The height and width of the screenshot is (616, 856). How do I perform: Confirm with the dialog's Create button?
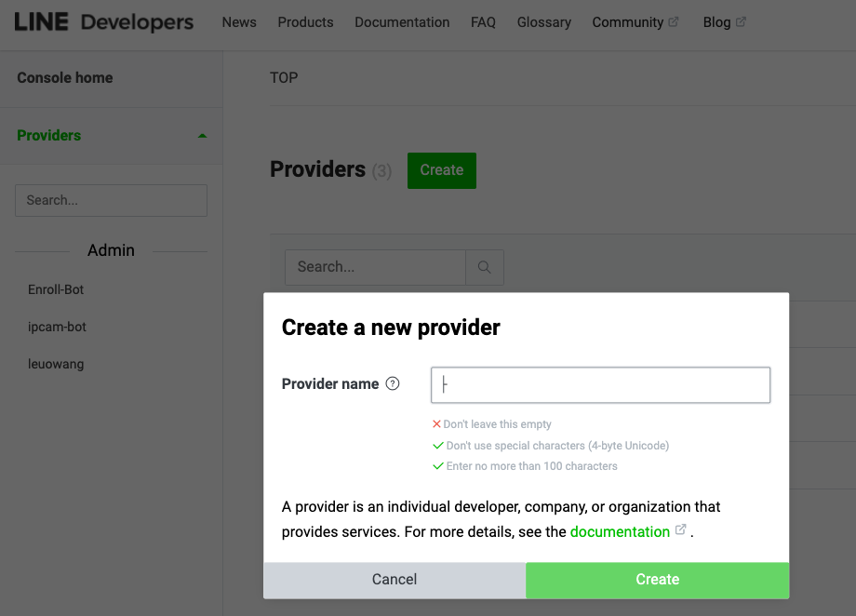(657, 580)
